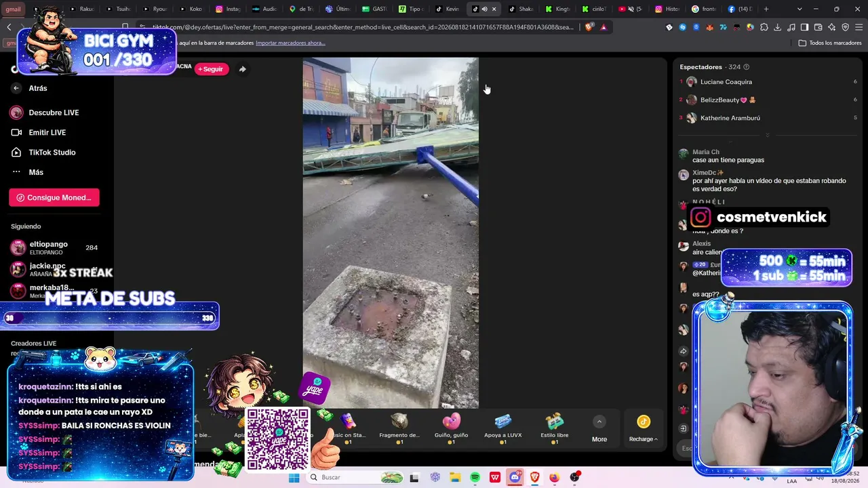Switch to the Kingte Kick tab
This screenshot has width=868, height=488.
[x=557, y=9]
